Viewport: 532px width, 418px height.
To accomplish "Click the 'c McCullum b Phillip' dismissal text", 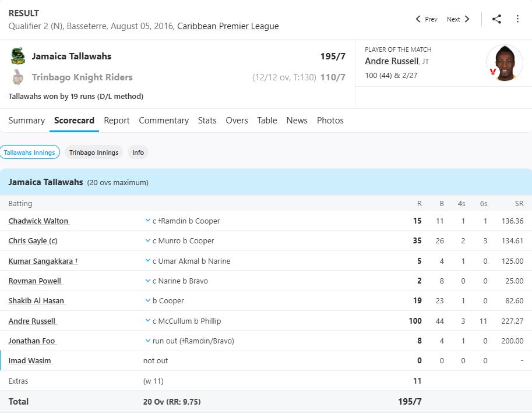I will click(186, 321).
